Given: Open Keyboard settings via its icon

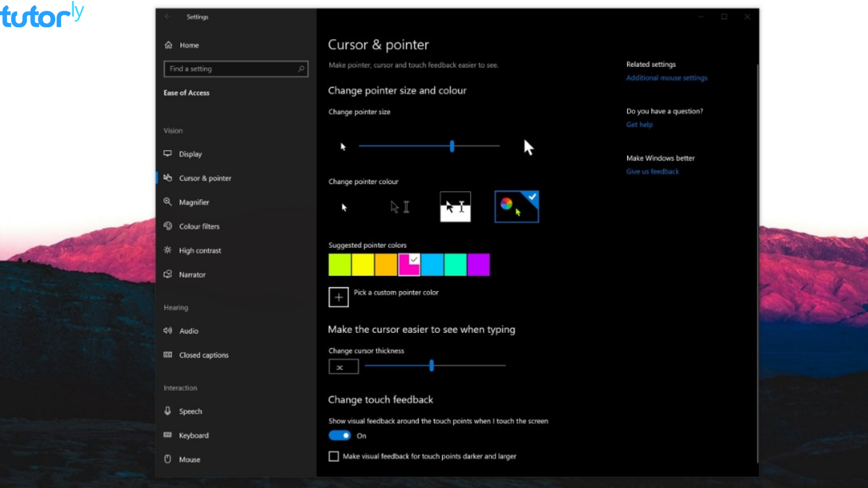Looking at the screenshot, I should click(166, 435).
